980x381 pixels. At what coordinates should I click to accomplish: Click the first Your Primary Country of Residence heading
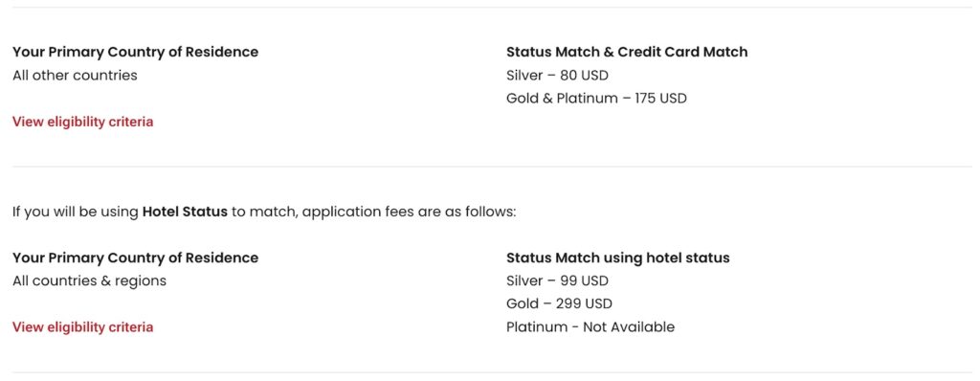click(136, 52)
